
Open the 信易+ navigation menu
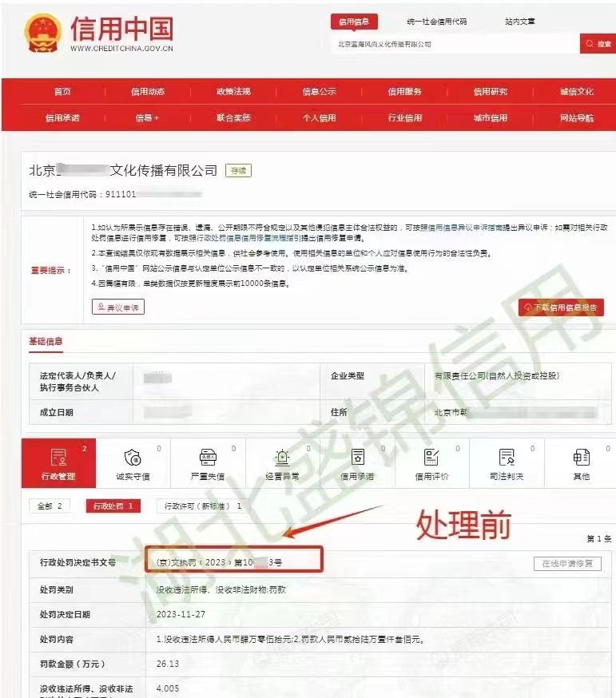[147, 118]
